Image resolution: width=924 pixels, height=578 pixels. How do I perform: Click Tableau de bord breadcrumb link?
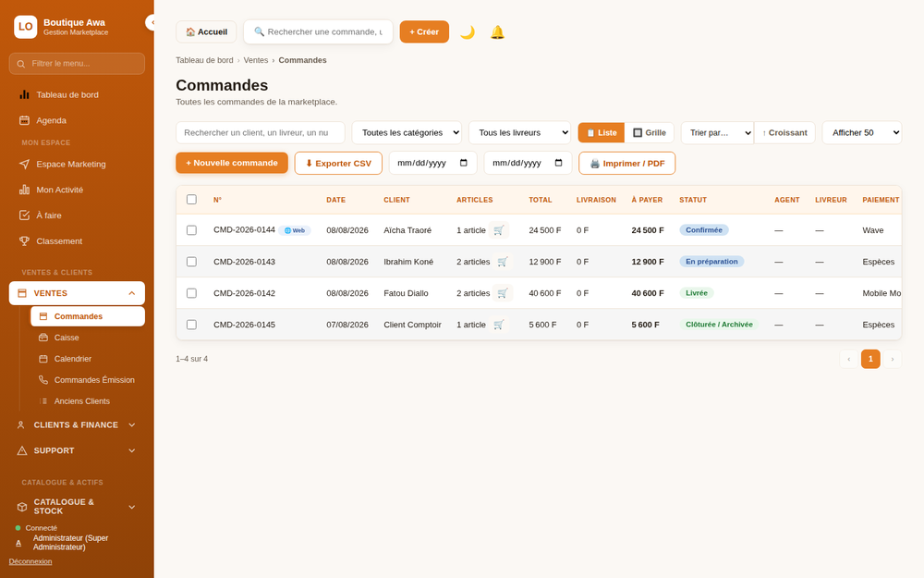coord(204,60)
